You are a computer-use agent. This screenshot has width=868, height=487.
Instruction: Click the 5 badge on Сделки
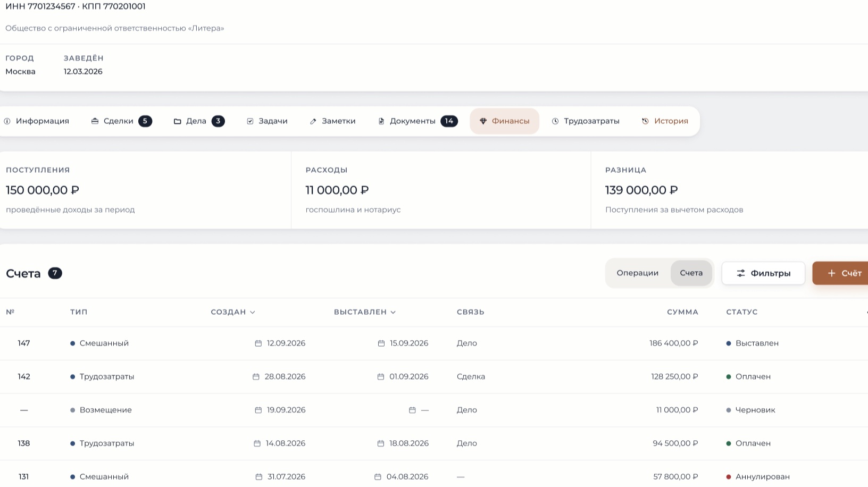pos(145,121)
